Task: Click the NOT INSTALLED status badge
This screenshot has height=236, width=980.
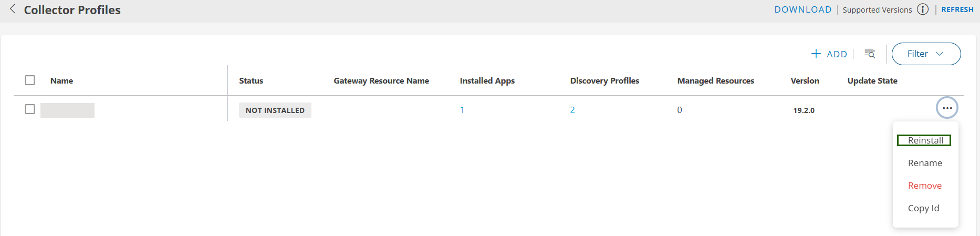Action: pyautogui.click(x=275, y=110)
